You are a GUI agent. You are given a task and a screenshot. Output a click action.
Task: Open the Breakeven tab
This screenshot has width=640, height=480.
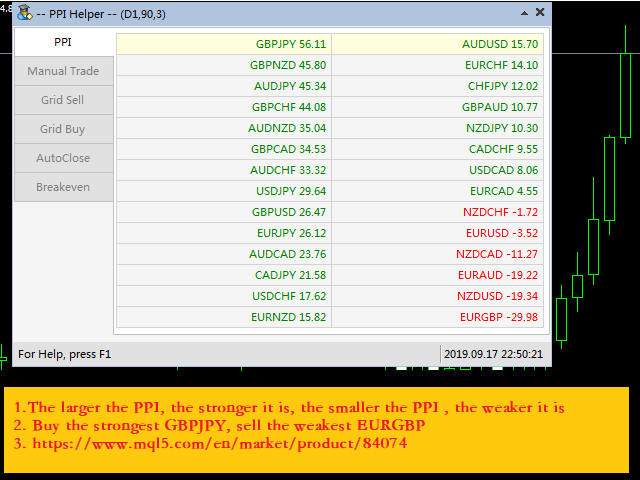pyautogui.click(x=64, y=187)
